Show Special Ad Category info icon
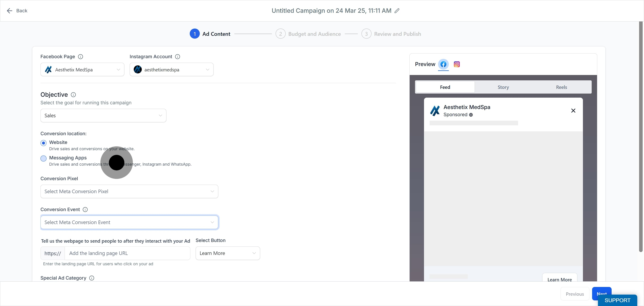The image size is (644, 306). [x=92, y=278]
